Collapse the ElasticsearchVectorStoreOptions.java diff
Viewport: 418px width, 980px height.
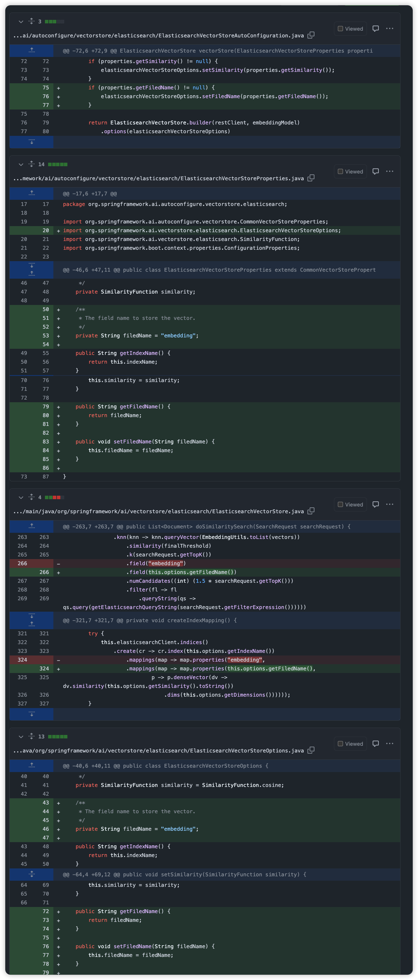pos(21,736)
